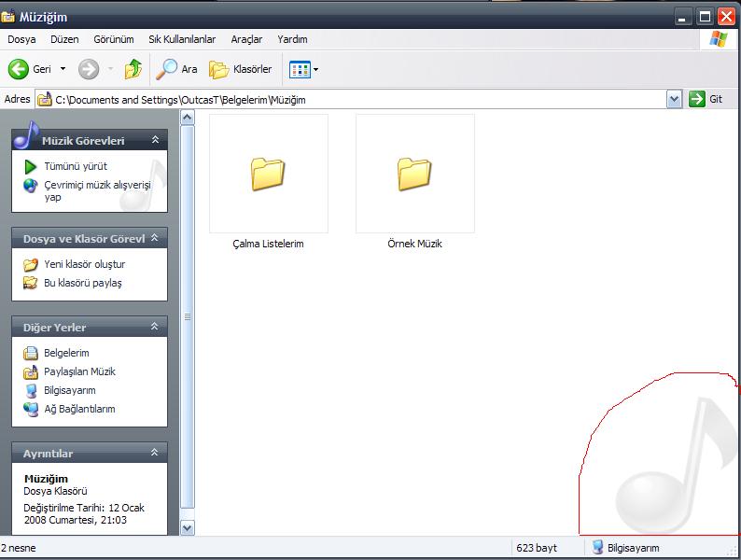
Task: Click the 2 nesne status text
Action: [x=19, y=548]
